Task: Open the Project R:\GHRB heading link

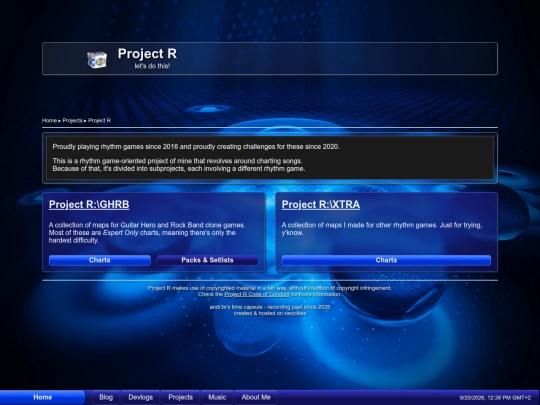Action: (x=89, y=204)
